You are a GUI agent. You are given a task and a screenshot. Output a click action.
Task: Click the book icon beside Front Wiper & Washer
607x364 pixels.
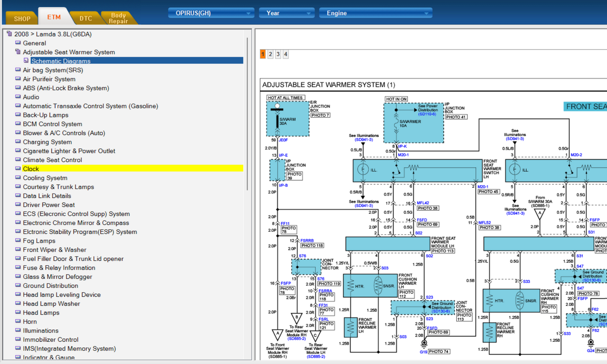coord(18,249)
